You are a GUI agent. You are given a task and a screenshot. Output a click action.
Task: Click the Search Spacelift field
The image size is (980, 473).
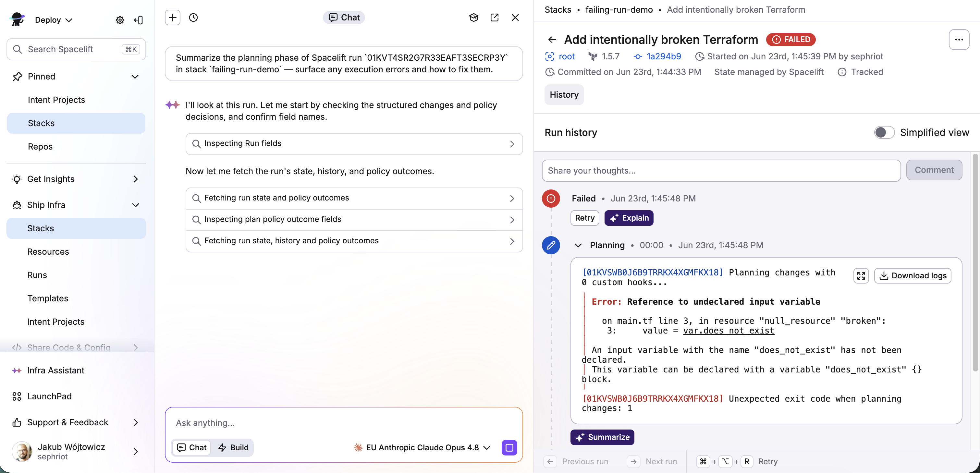(76, 49)
